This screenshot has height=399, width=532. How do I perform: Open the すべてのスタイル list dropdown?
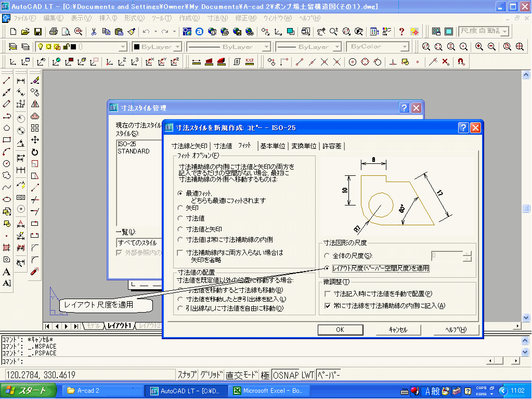point(139,242)
